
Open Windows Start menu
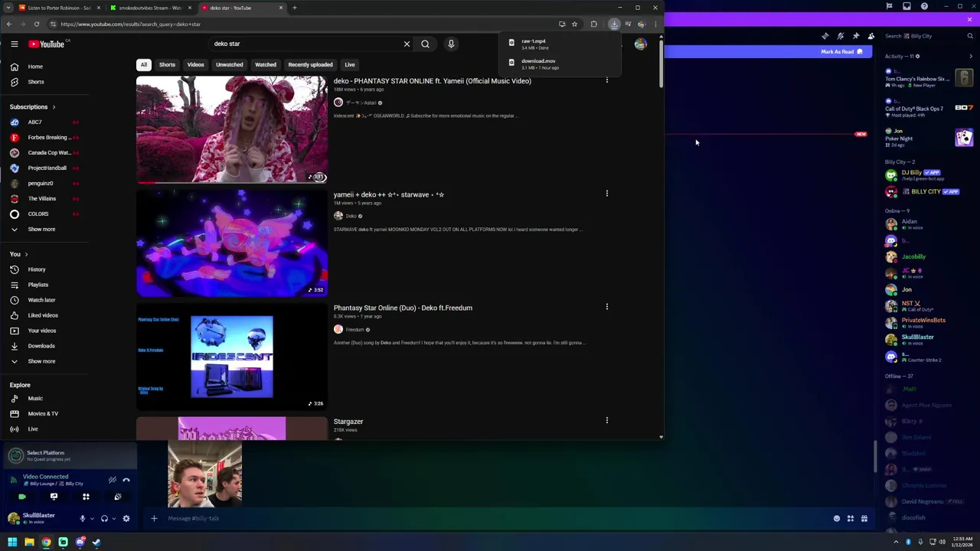click(12, 542)
